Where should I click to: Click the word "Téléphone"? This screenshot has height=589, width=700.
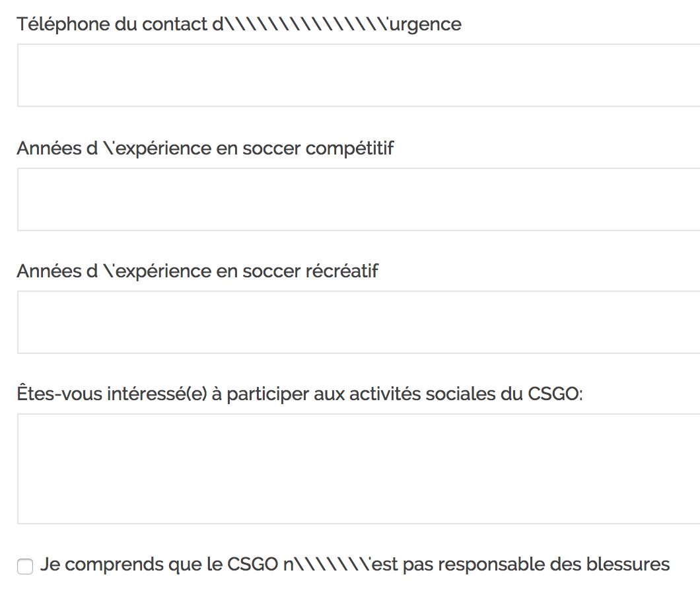coord(57,24)
